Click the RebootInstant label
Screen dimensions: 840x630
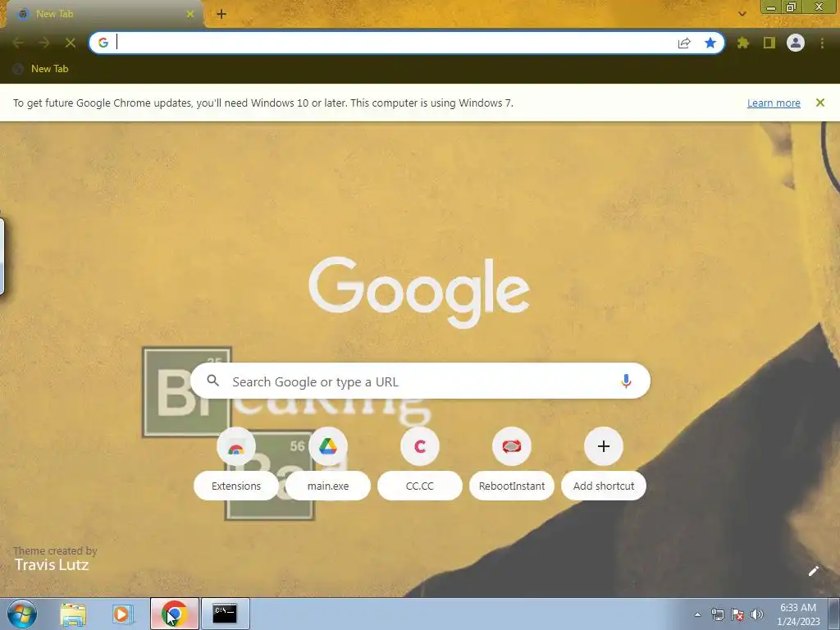click(512, 486)
